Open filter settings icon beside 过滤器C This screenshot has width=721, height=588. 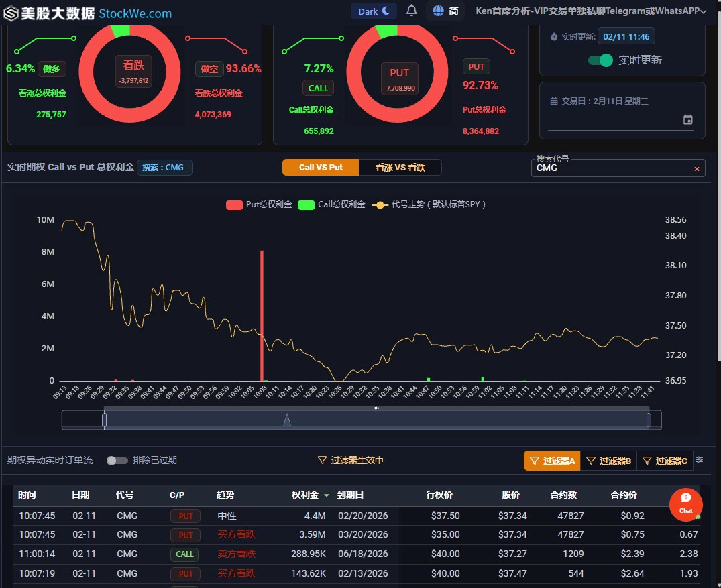[x=700, y=460]
